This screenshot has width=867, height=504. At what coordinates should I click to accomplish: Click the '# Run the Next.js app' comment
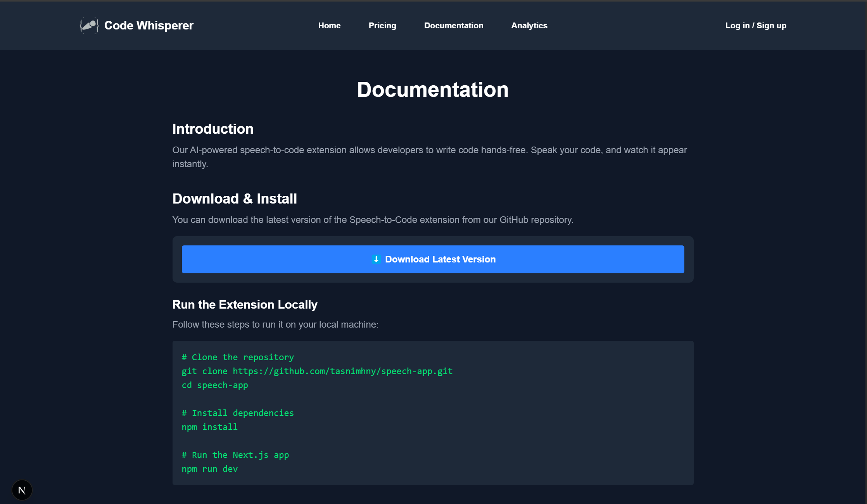[x=235, y=455]
